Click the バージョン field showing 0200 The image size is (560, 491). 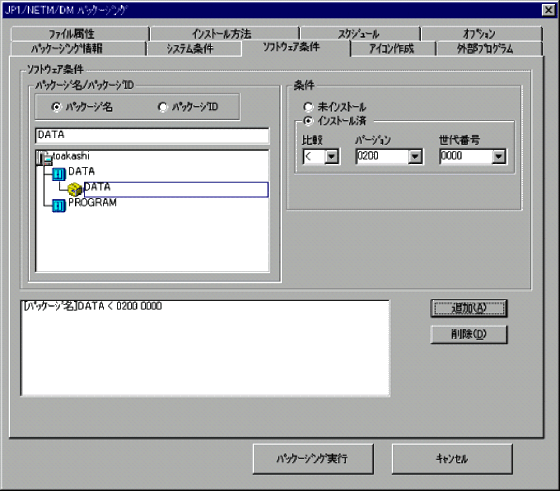point(383,156)
